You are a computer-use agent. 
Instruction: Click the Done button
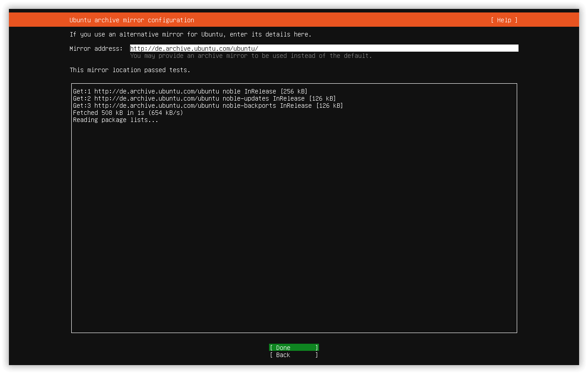pos(294,348)
